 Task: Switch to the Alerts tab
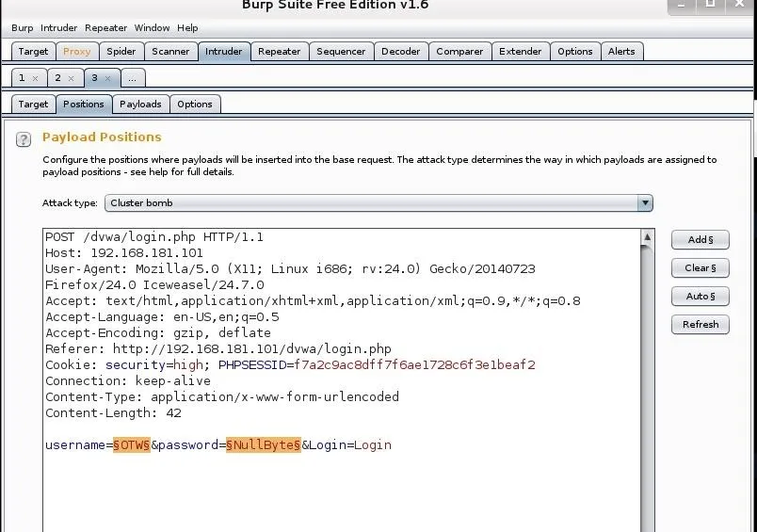point(621,51)
